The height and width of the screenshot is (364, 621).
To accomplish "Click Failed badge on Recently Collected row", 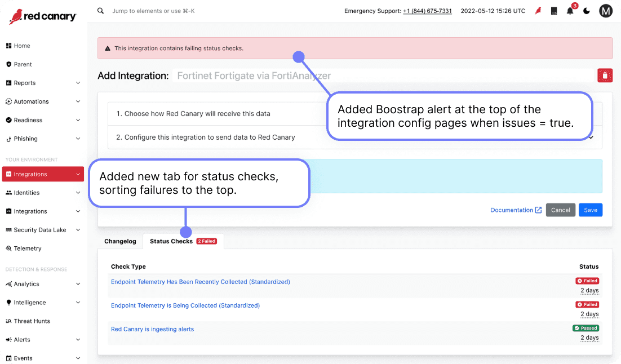I will [x=587, y=281].
